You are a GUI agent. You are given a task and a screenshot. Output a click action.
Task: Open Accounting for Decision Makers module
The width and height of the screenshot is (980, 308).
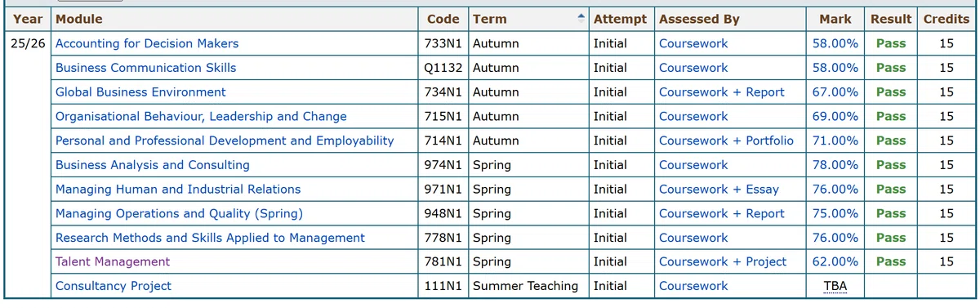click(147, 43)
